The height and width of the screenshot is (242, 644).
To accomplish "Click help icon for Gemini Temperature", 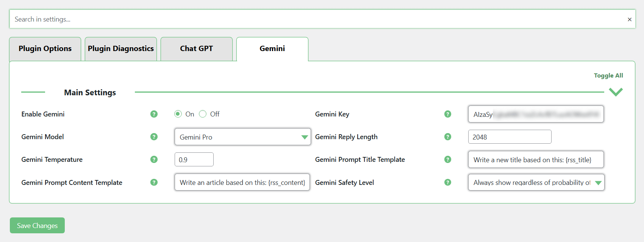I will point(154,160).
